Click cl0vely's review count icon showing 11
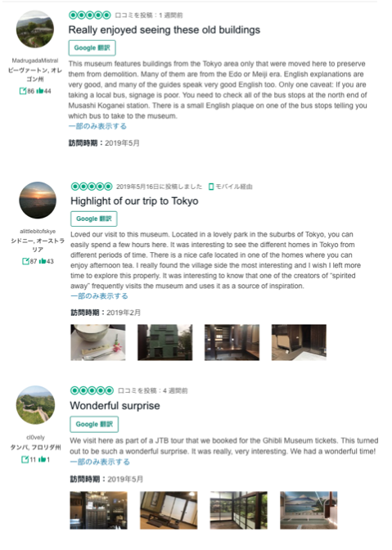The height and width of the screenshot is (550, 392). pyautogui.click(x=25, y=459)
